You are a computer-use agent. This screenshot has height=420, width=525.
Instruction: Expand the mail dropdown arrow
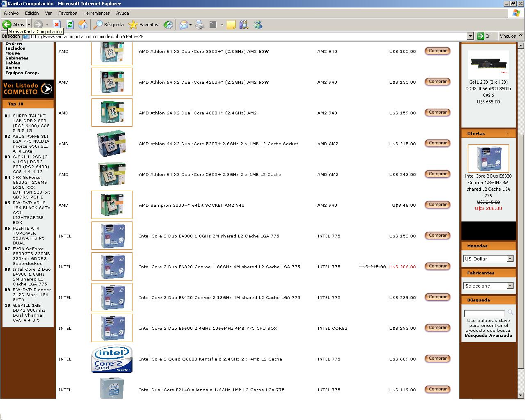click(x=190, y=25)
